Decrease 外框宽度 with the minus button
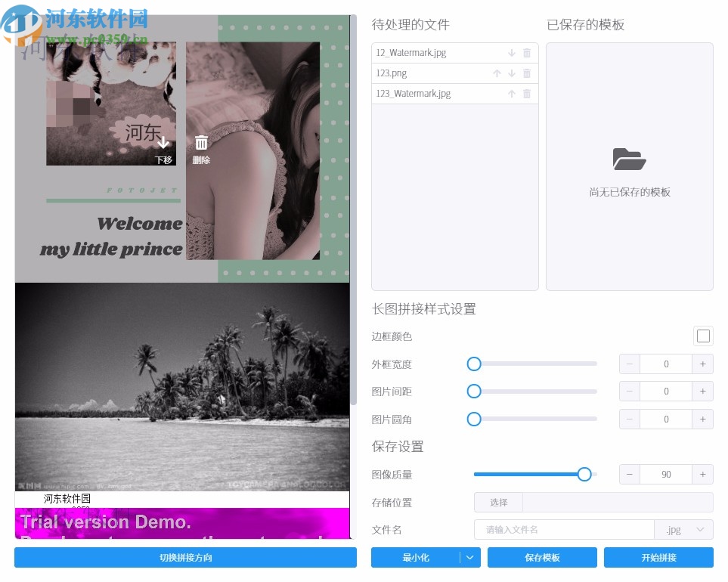Image resolution: width=728 pixels, height=582 pixels. pos(629,364)
